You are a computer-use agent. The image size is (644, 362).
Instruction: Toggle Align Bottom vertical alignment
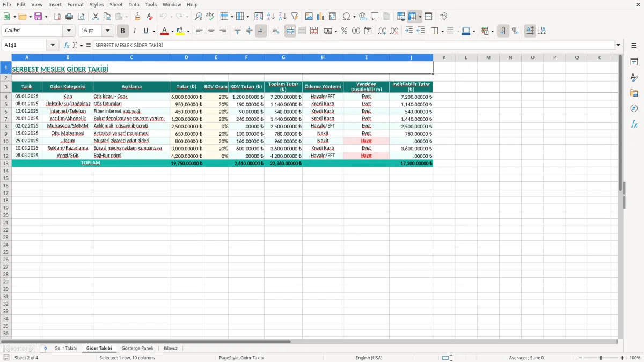[x=261, y=31]
